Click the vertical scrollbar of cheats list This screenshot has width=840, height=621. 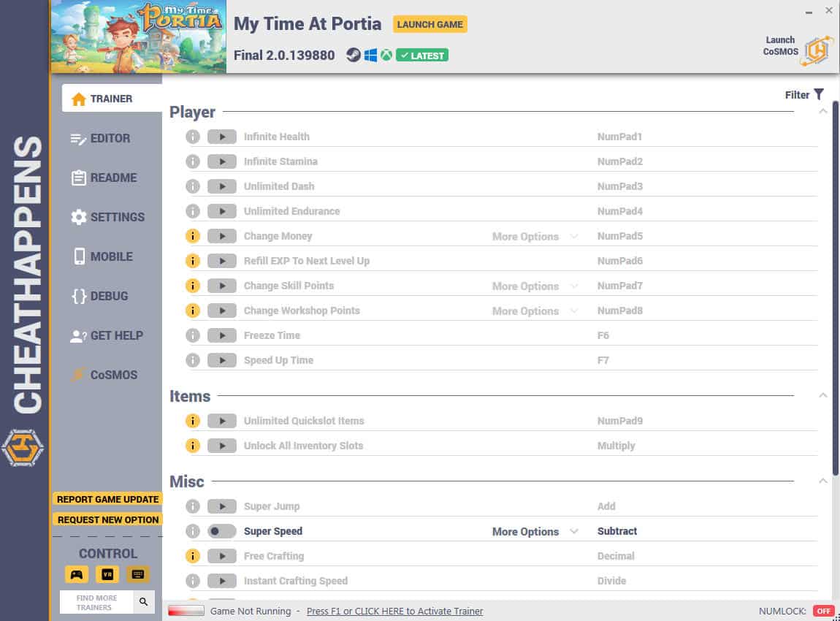[835, 289]
